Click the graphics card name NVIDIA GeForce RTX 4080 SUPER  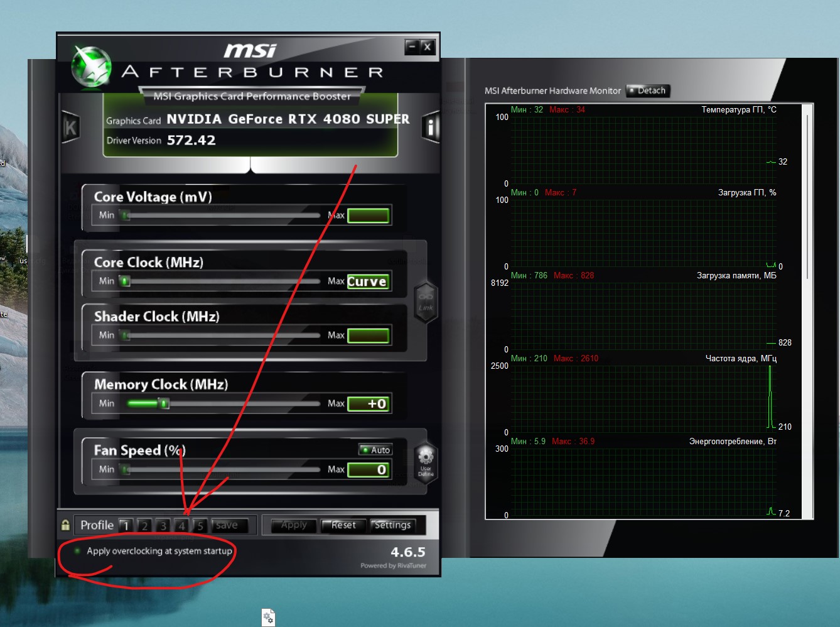coord(288,119)
